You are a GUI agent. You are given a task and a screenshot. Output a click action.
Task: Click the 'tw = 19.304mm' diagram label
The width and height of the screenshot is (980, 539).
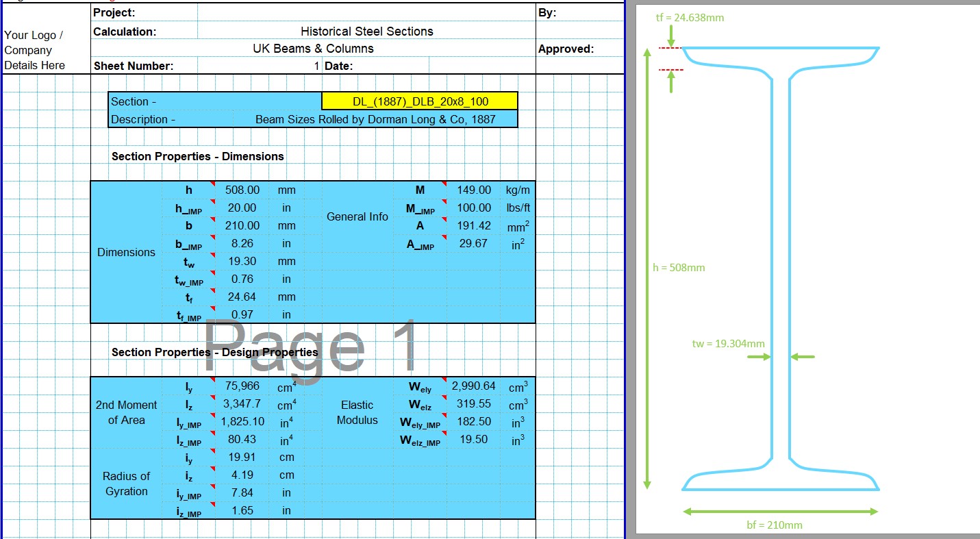click(729, 343)
